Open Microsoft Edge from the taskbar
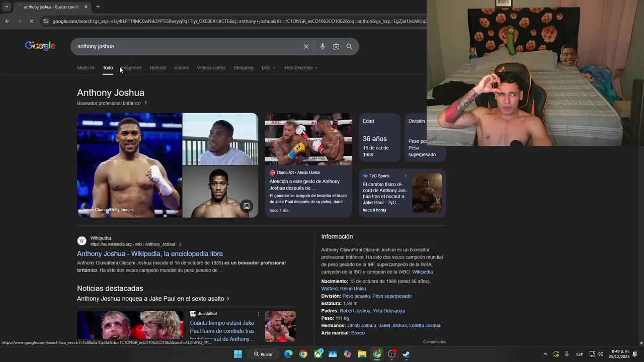Viewport: 644px width, 362px height. [x=288, y=354]
